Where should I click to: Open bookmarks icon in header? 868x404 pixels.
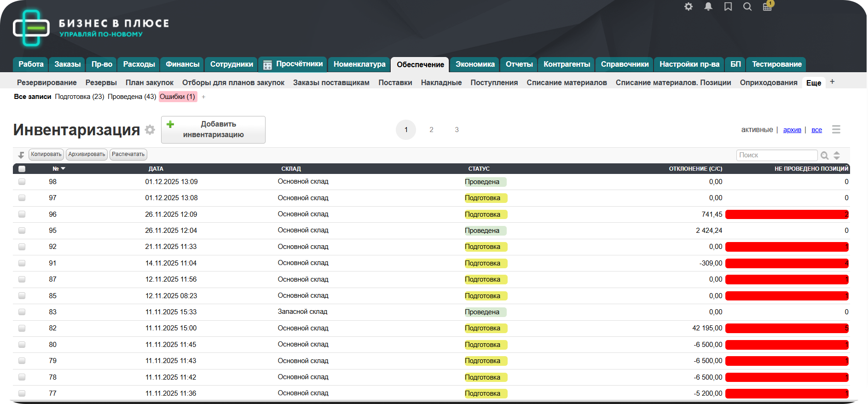click(728, 6)
